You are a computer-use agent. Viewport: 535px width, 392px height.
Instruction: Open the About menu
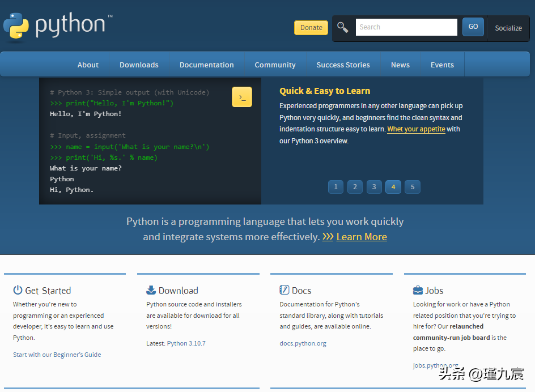click(x=88, y=65)
